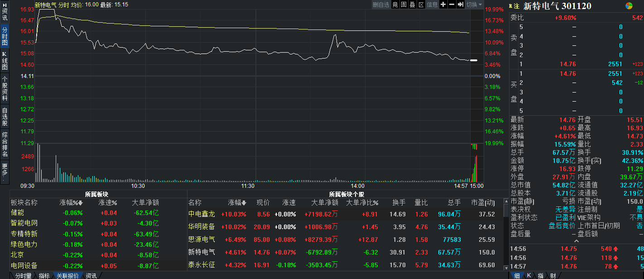Open the 华明装备 stock row
Image resolution: width=644 pixels, height=279 pixels.
tap(345, 227)
